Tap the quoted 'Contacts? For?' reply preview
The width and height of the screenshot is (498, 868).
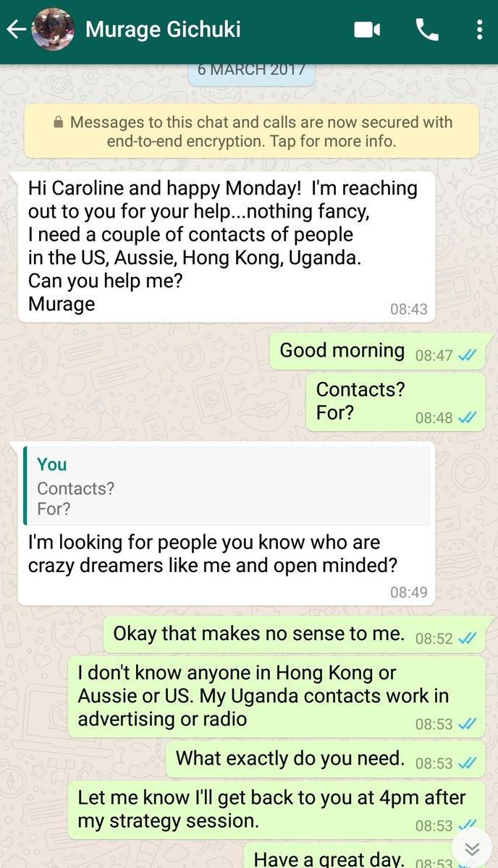(227, 485)
